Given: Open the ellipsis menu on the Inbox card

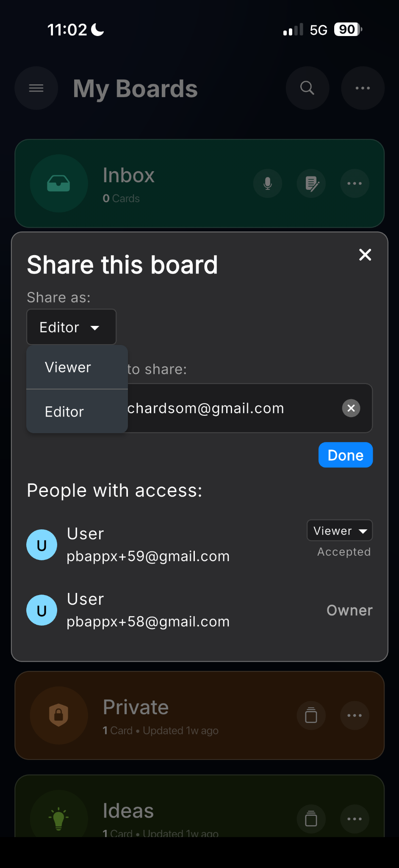Looking at the screenshot, I should point(355,184).
